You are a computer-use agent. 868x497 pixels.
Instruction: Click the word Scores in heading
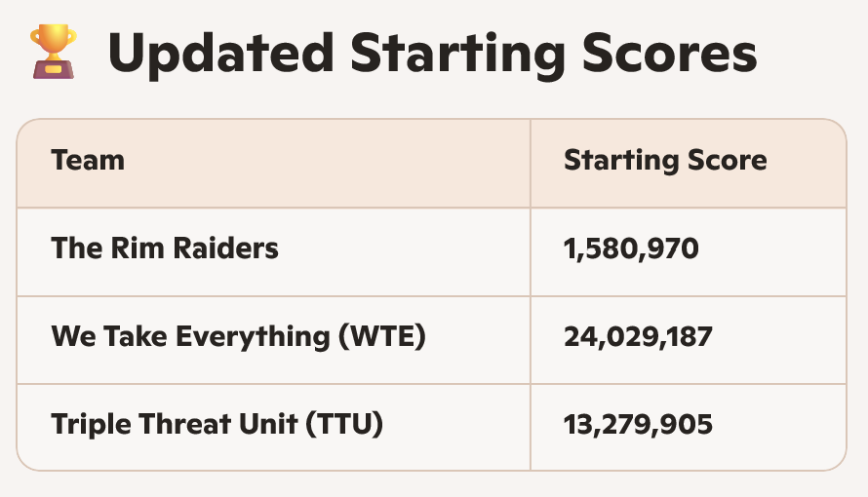pyautogui.click(x=669, y=54)
